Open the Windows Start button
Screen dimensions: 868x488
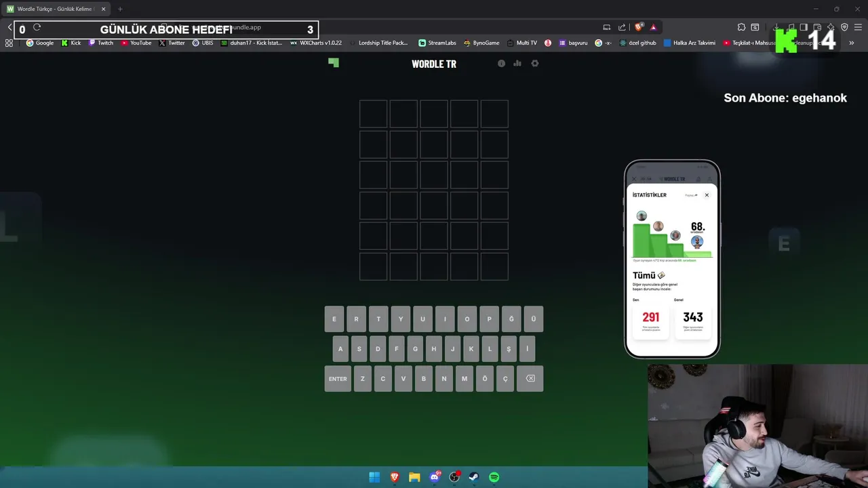374,477
